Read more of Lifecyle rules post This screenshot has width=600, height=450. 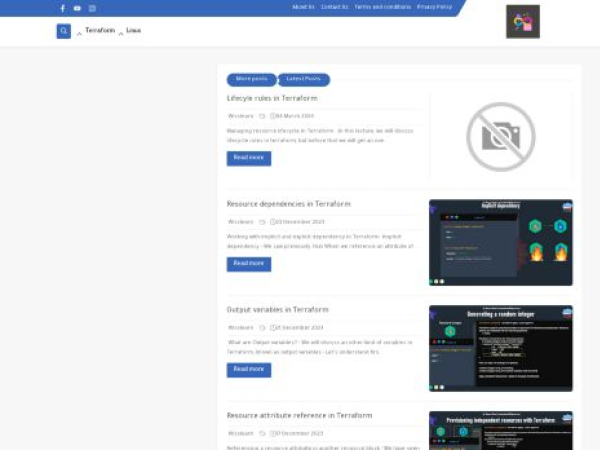[x=249, y=158]
